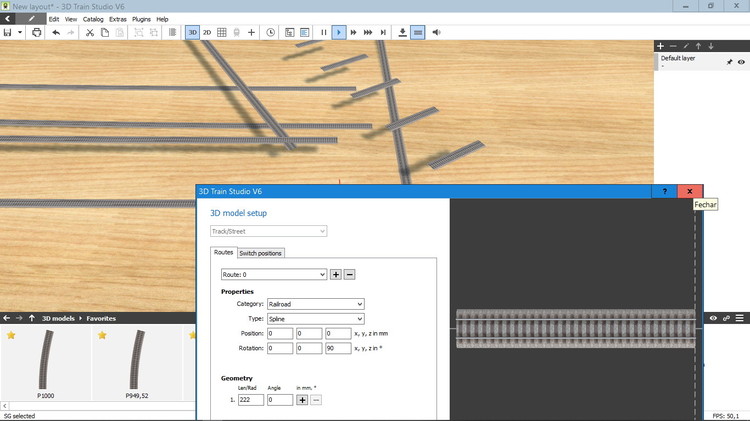Screen dimensions: 750x421
Task: Click the download arrow icon in the toolbar
Action: (402, 33)
